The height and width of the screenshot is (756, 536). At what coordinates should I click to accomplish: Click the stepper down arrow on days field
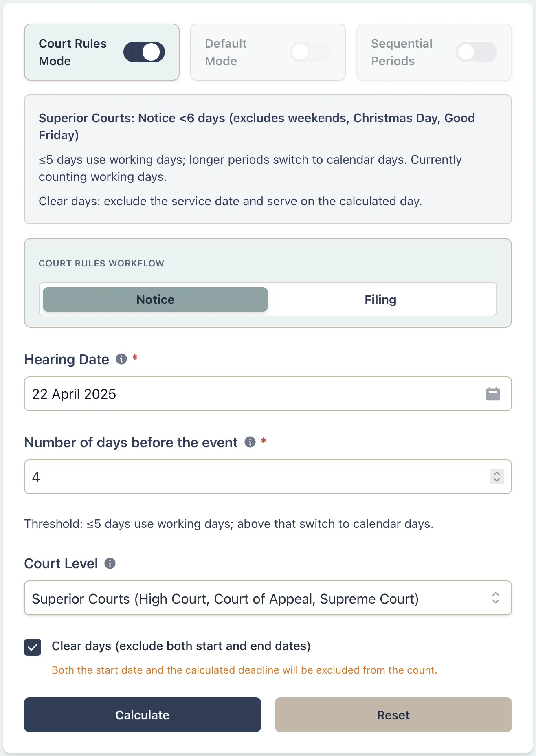496,481
